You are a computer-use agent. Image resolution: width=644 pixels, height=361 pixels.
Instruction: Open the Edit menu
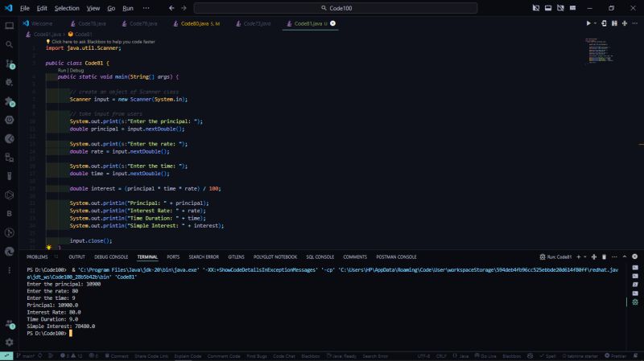(42, 8)
